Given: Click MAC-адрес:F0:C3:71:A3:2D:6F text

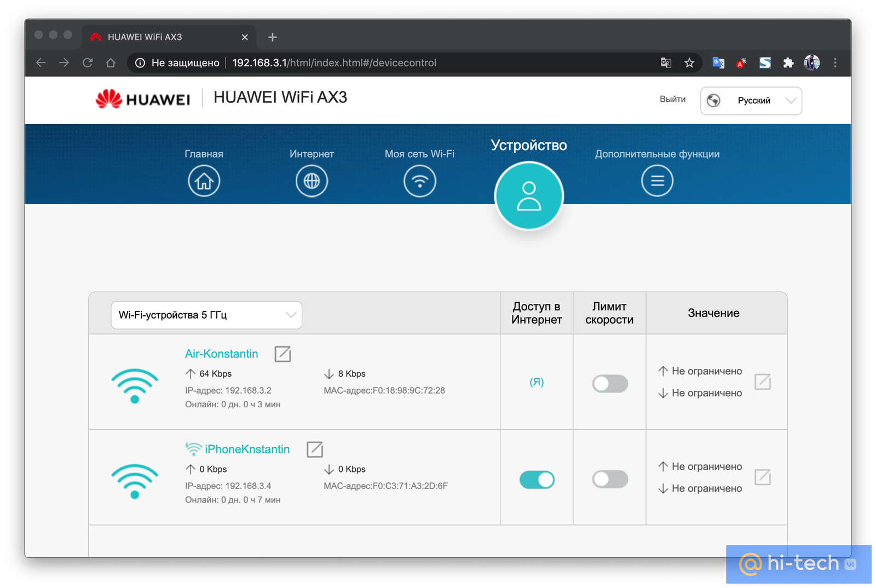Looking at the screenshot, I should coord(385,486).
